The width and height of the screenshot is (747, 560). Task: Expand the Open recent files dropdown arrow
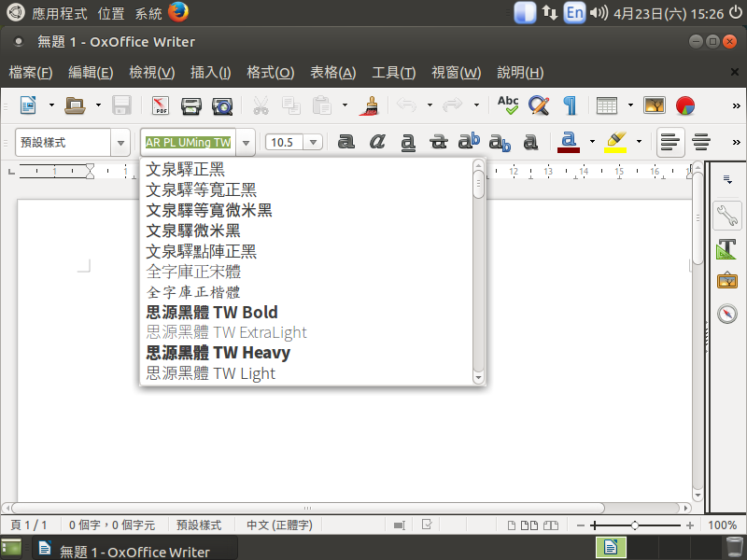coord(98,105)
